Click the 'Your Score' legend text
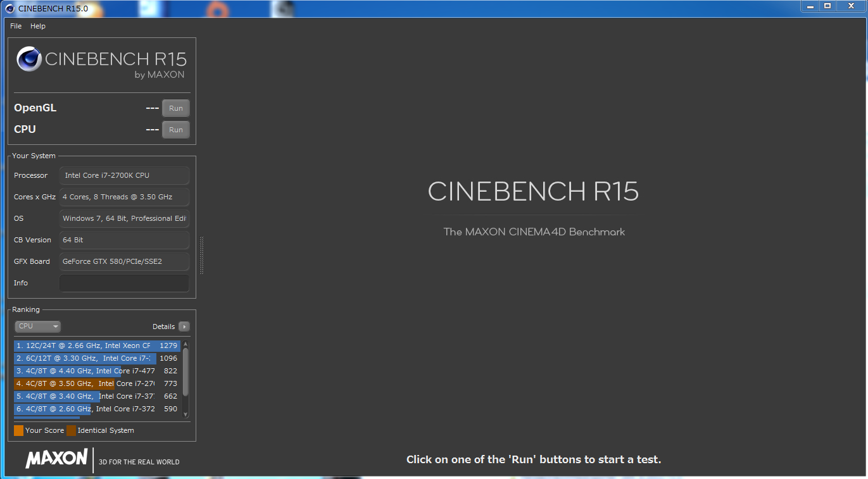The width and height of the screenshot is (868, 479). [x=45, y=430]
